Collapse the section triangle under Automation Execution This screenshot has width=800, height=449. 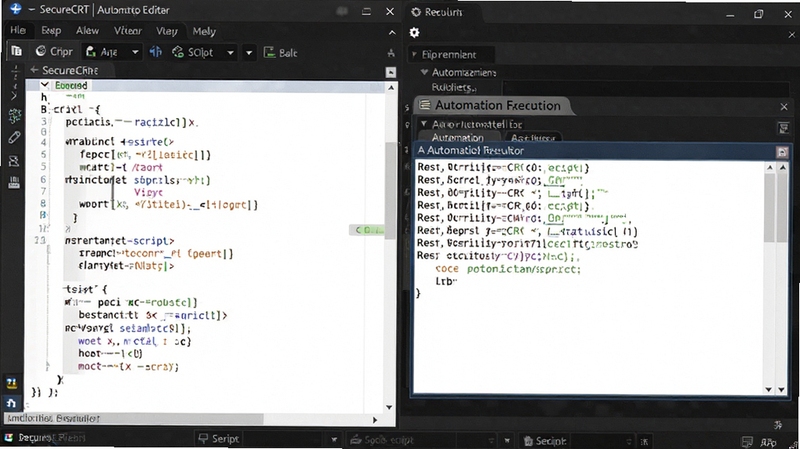tap(423, 124)
